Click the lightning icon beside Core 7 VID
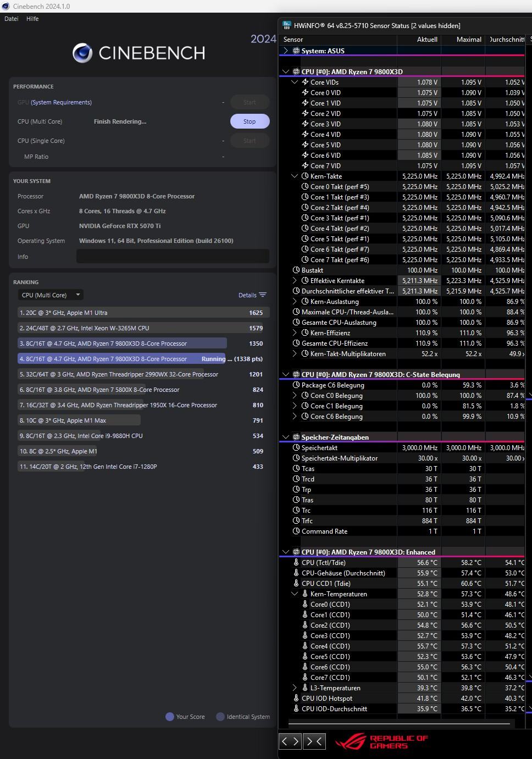This screenshot has width=532, height=759. (x=305, y=165)
